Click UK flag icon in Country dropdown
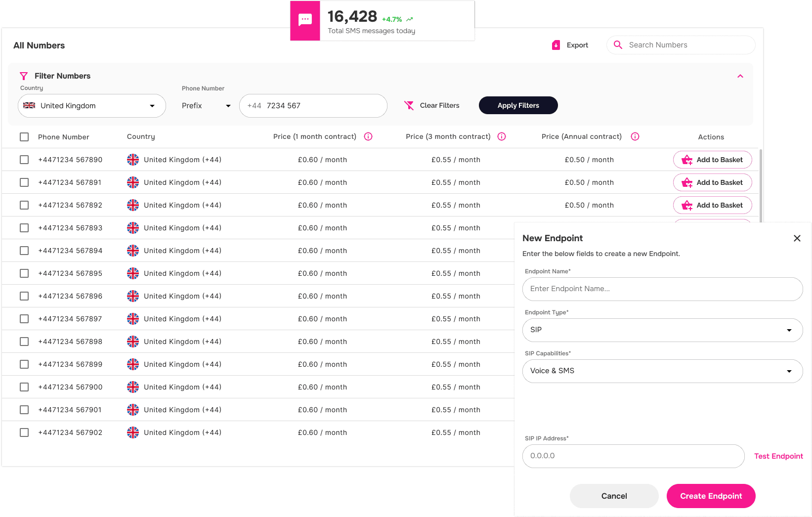Screen dimensions: 812x517 (29, 105)
